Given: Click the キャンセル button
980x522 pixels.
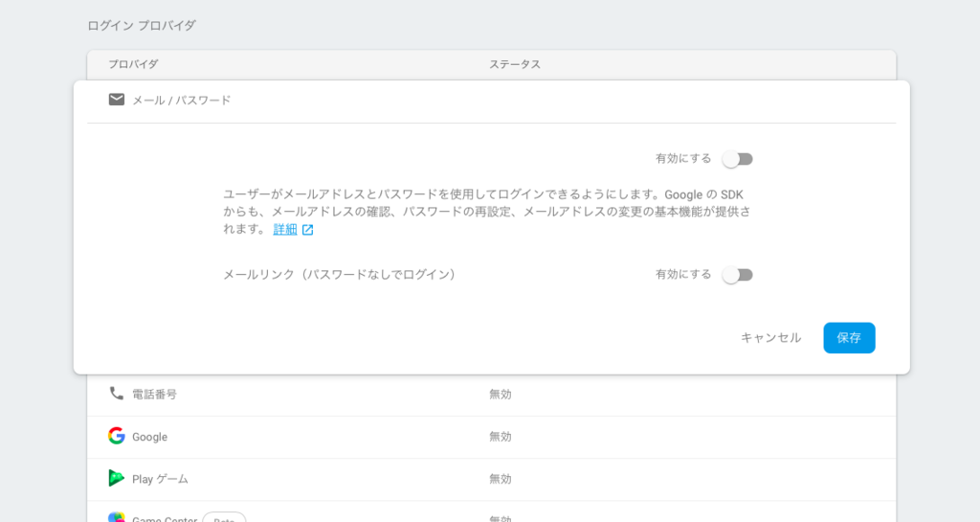Looking at the screenshot, I should pos(770,337).
